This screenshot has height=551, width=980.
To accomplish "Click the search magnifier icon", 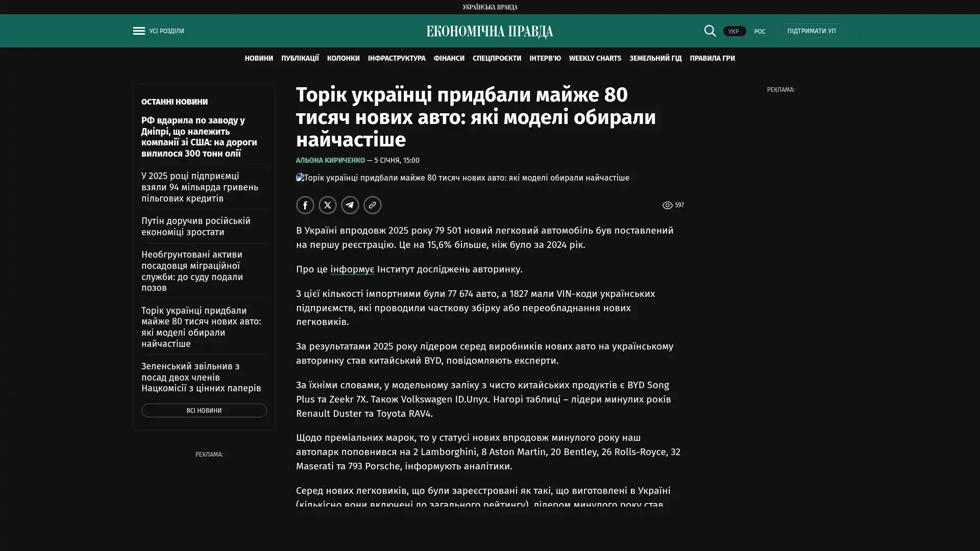I will coord(709,31).
